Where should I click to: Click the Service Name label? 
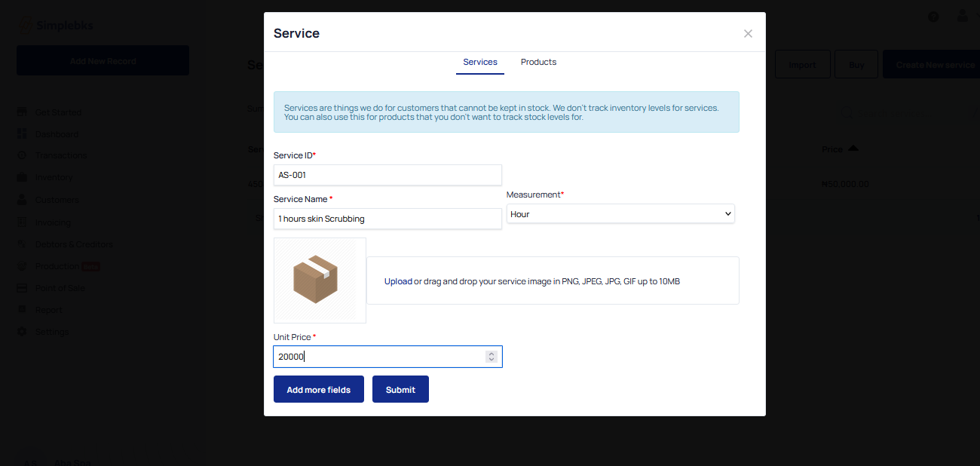click(303, 199)
